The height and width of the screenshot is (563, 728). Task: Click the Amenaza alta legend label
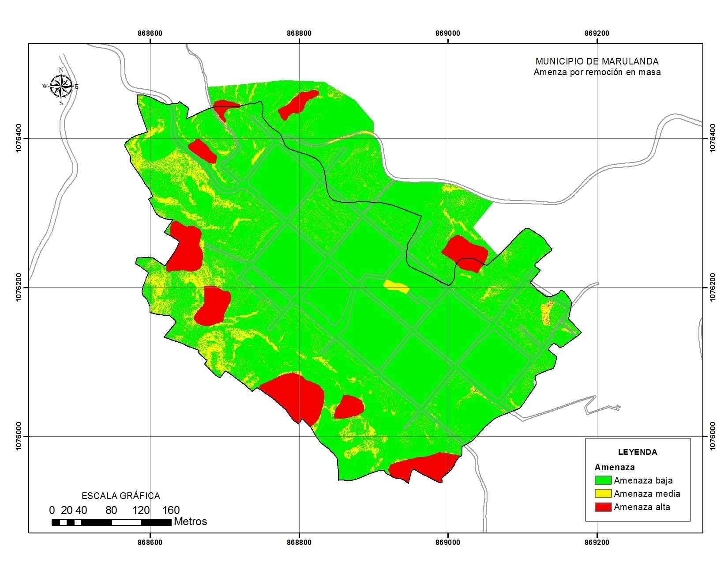tap(642, 507)
